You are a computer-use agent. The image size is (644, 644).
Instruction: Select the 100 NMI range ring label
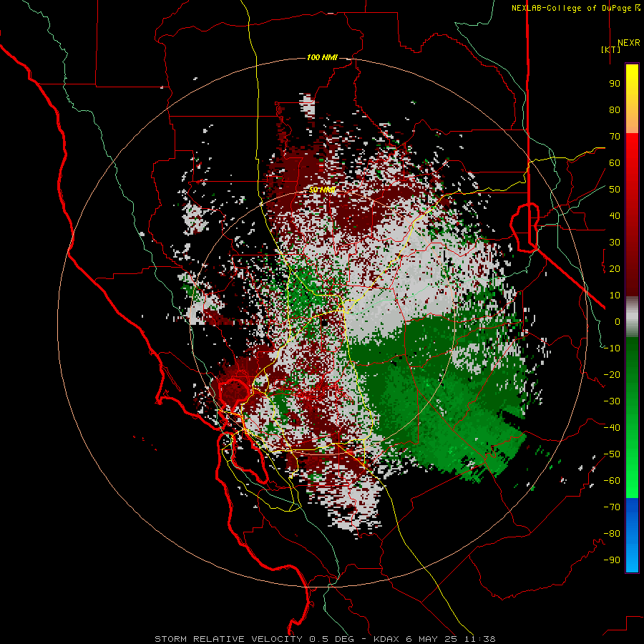pyautogui.click(x=322, y=57)
